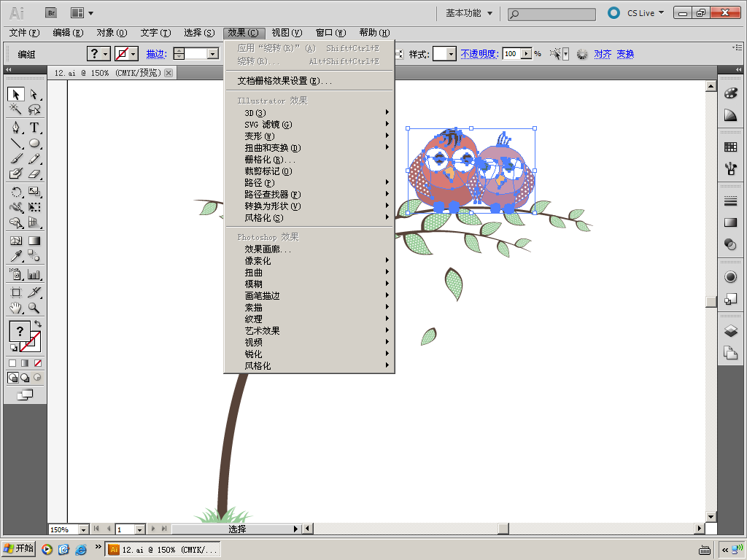Set paint mode to Color
The width and height of the screenshot is (747, 560).
click(12, 363)
